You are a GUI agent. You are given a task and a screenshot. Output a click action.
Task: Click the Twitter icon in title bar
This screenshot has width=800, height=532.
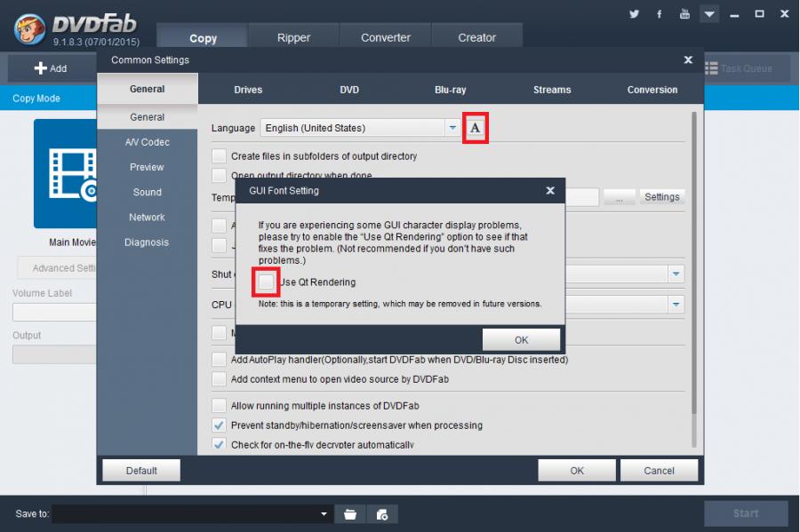pyautogui.click(x=634, y=14)
